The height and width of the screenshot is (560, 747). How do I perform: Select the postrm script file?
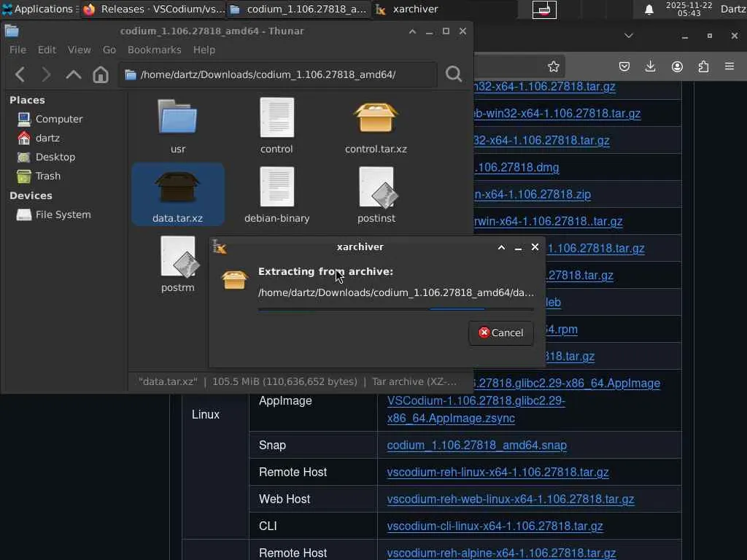178,265
